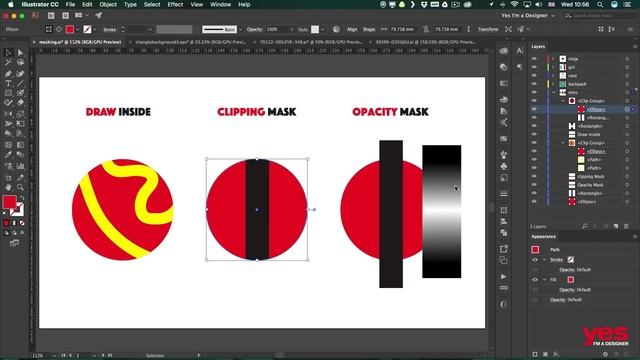Click the Wi-Fi icon in menu bar

click(x=515, y=4)
